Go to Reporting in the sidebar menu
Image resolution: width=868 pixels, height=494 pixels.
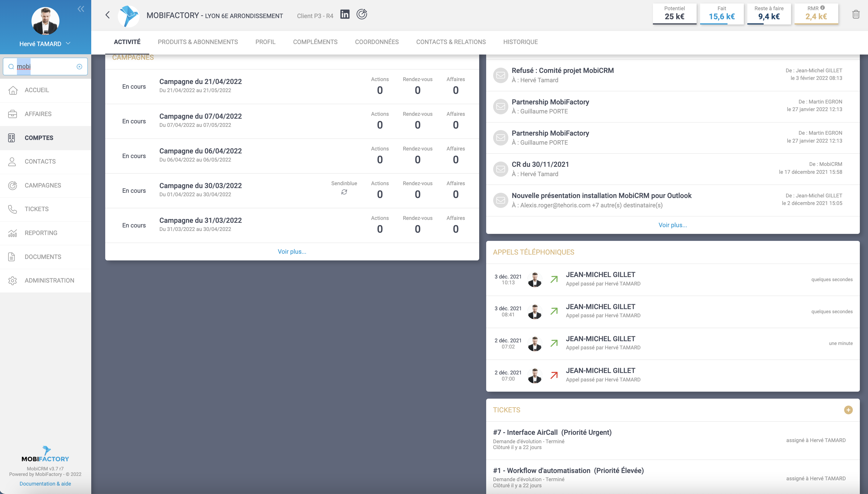tap(41, 233)
